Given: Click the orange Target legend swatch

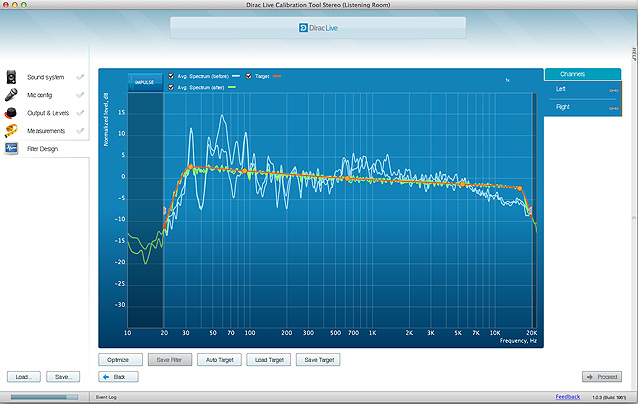Looking at the screenshot, I should click(277, 76).
